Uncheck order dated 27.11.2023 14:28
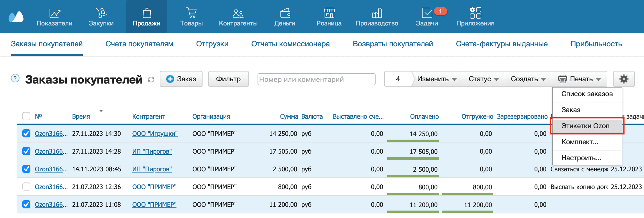Viewport: 644px width, 218px height. 26,151
